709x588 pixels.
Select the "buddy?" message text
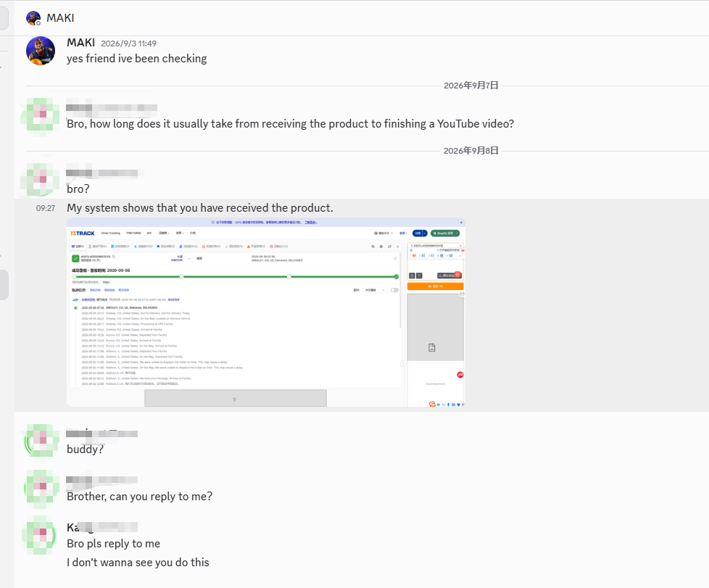(x=85, y=450)
